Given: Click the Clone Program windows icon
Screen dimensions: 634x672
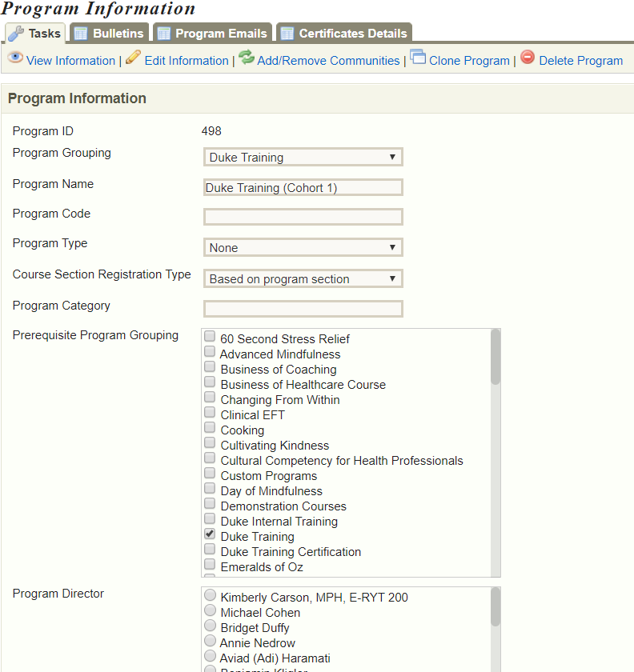Looking at the screenshot, I should 417,57.
